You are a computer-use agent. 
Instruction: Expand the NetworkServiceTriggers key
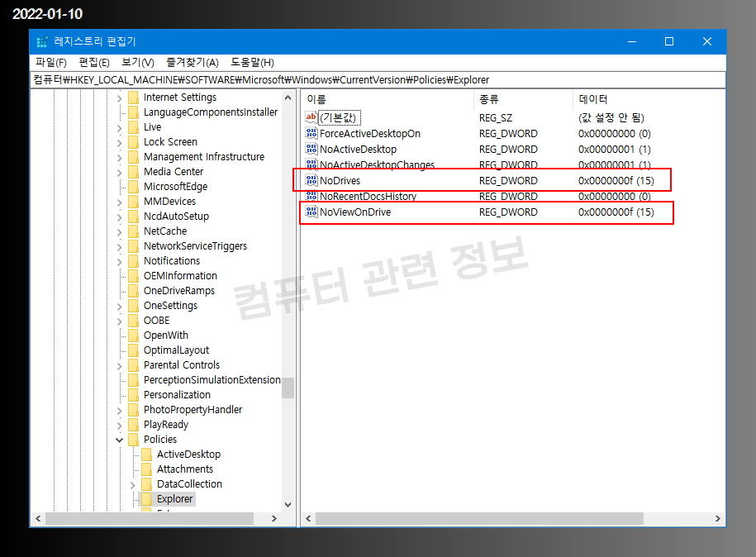tap(120, 247)
